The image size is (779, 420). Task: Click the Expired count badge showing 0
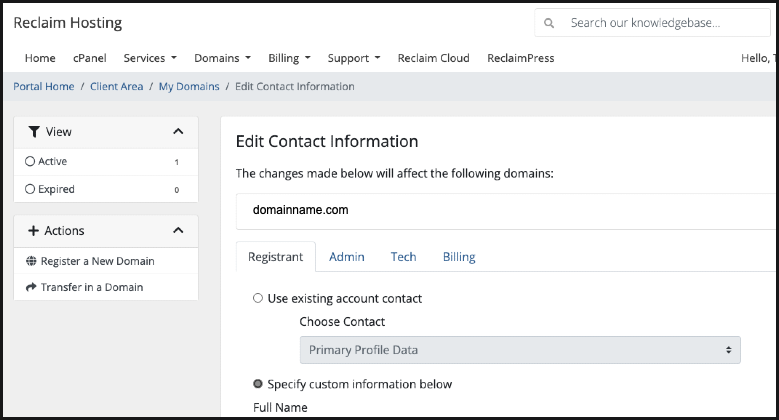coord(176,190)
